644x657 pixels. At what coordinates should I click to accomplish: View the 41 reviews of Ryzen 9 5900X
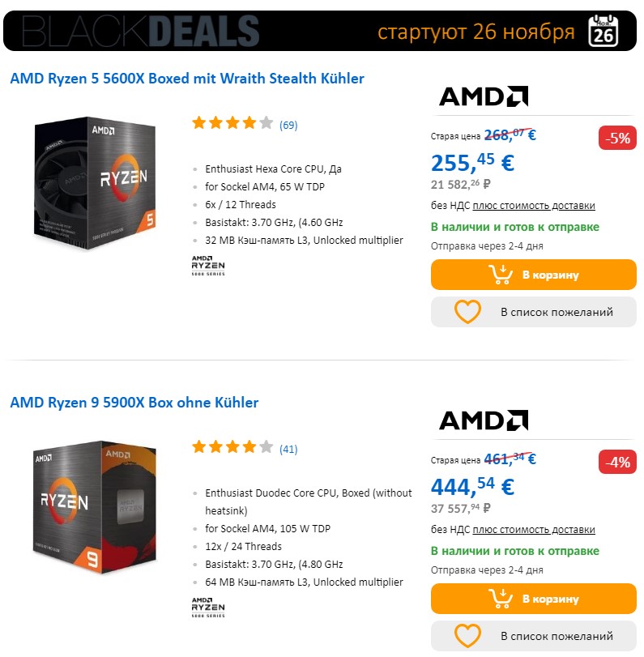[288, 449]
